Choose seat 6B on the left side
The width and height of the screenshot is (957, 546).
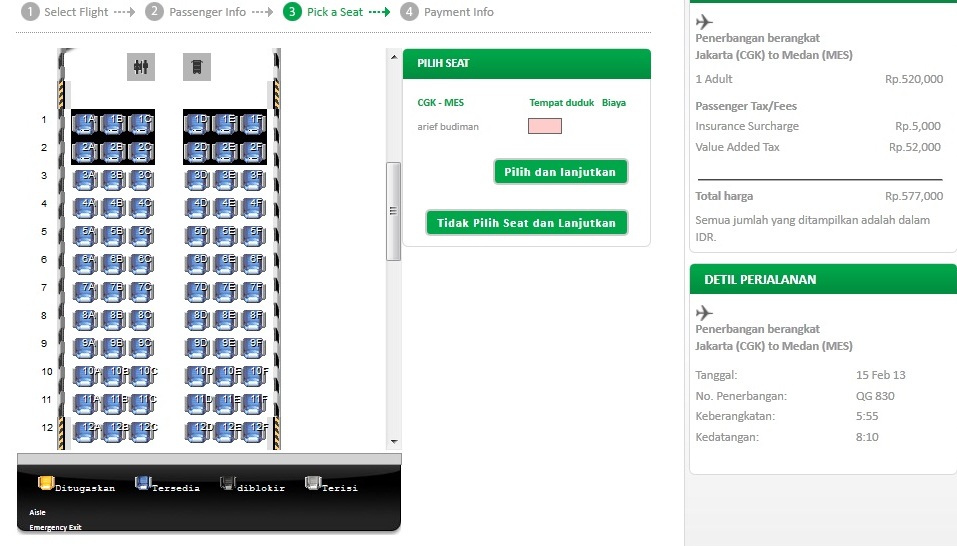113,263
